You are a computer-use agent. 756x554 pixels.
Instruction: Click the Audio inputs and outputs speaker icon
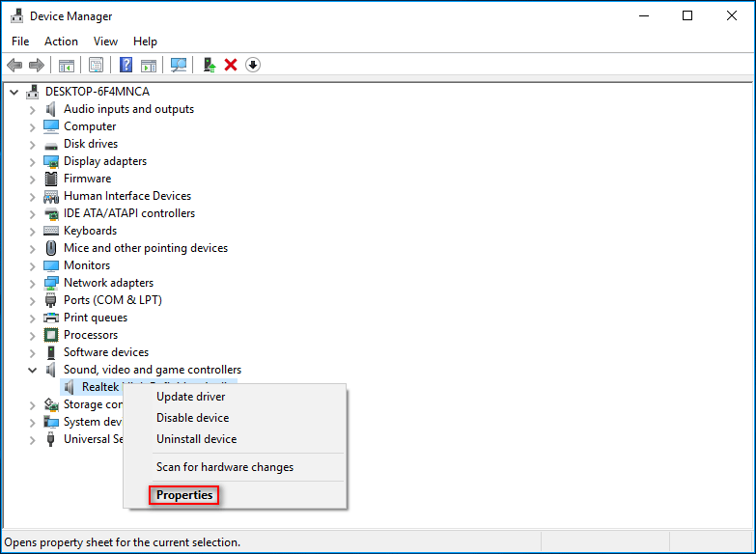(x=50, y=109)
